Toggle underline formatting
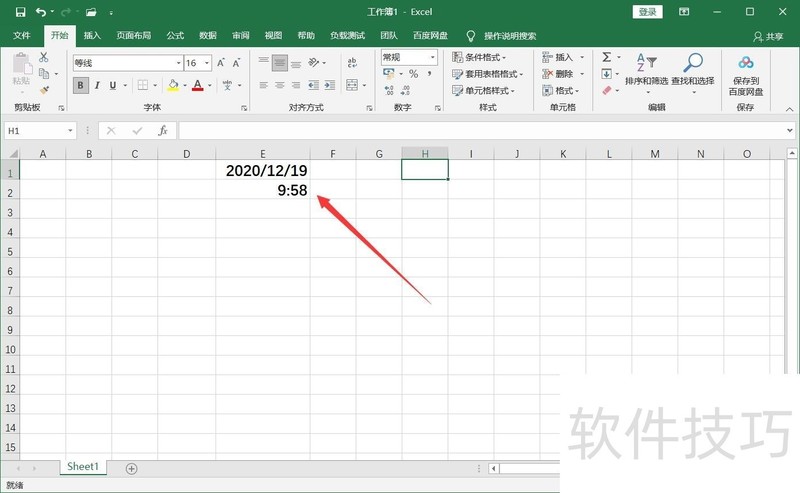 (113, 85)
